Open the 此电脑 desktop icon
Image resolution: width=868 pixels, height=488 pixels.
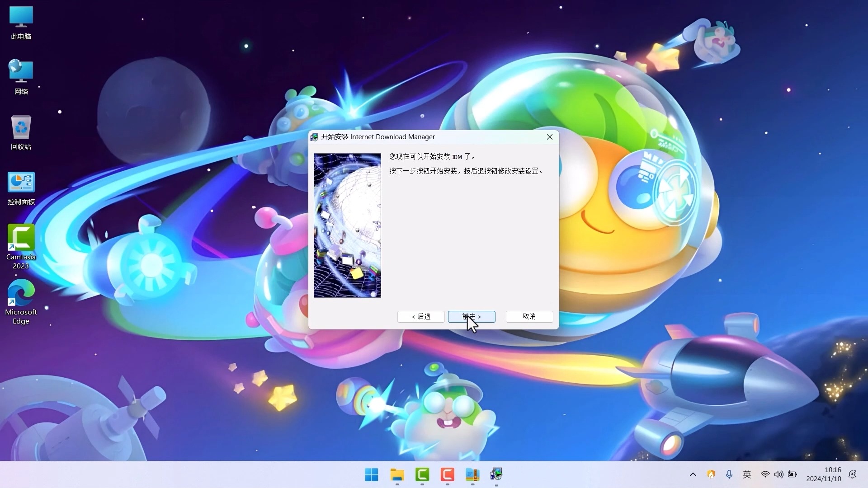[21, 23]
